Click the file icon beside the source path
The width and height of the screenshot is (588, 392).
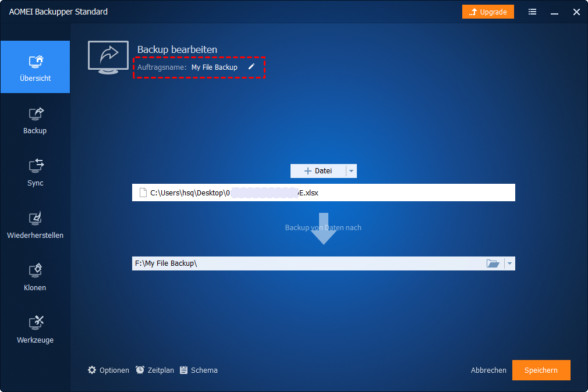click(x=143, y=193)
